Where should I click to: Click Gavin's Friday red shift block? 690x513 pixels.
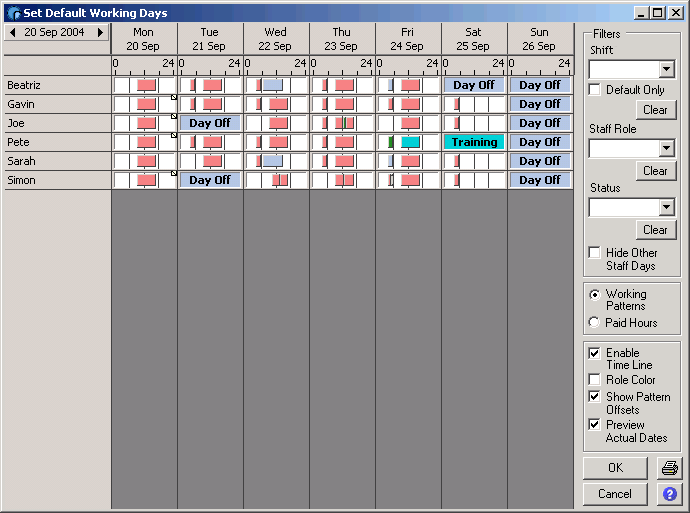point(410,104)
